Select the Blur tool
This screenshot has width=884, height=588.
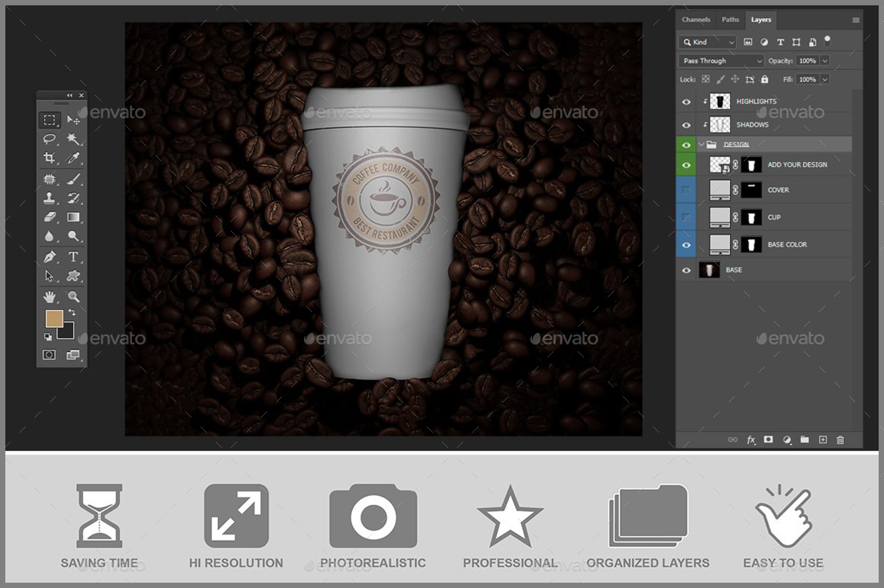click(50, 236)
